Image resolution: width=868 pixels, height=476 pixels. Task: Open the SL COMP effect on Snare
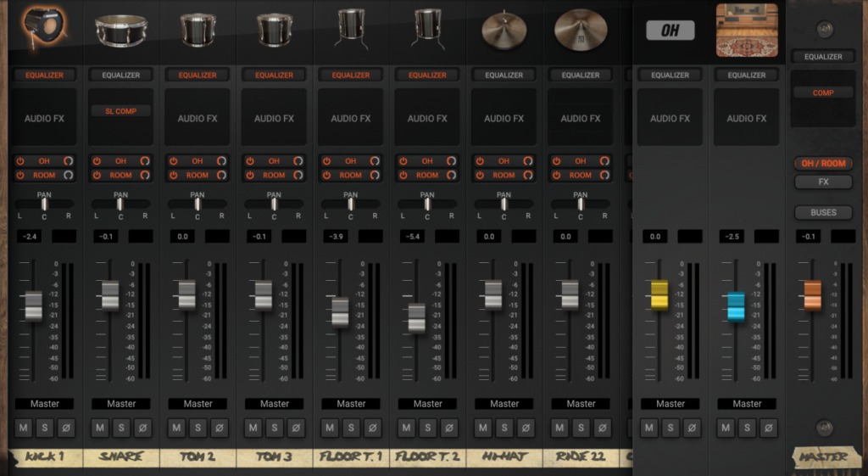[120, 111]
